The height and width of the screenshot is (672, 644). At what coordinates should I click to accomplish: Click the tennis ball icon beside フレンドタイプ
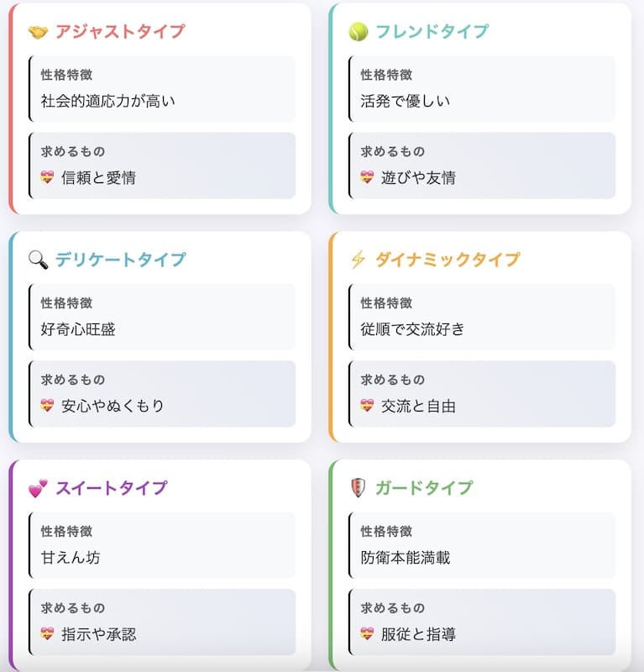[x=359, y=32]
